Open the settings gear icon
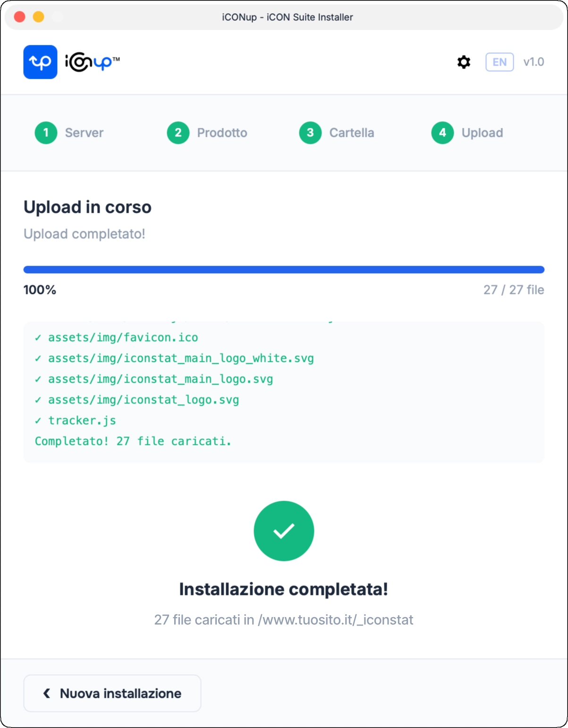The image size is (568, 728). tap(463, 62)
